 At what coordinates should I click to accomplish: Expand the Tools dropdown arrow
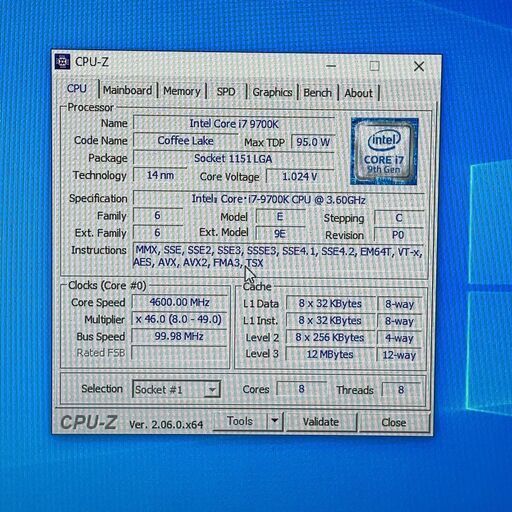(x=275, y=421)
